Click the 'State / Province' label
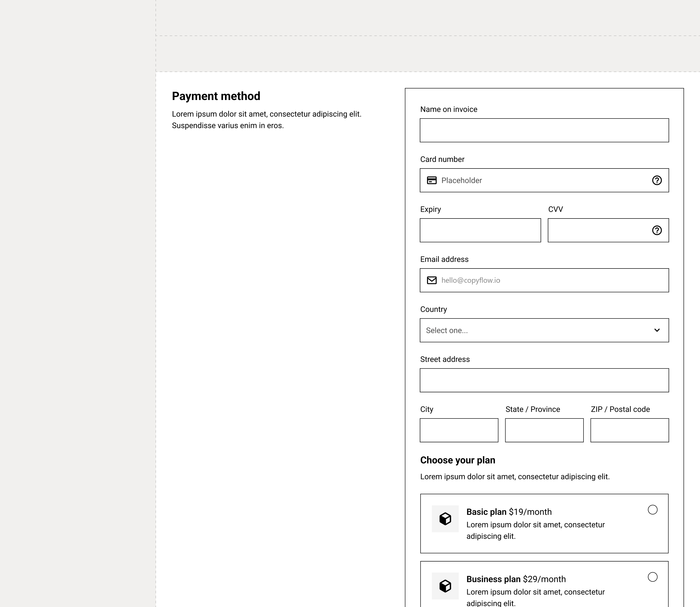Image resolution: width=700 pixels, height=607 pixels. click(x=533, y=409)
